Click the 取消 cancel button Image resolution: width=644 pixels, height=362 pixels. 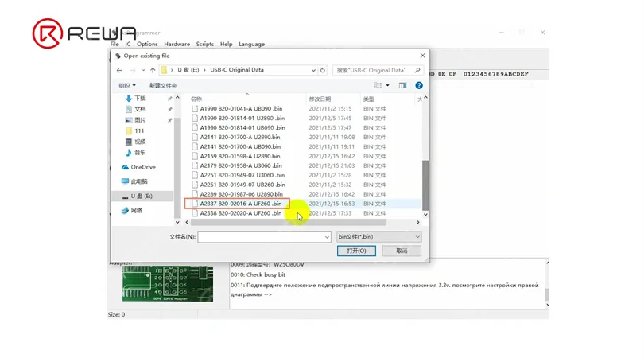[x=402, y=251]
